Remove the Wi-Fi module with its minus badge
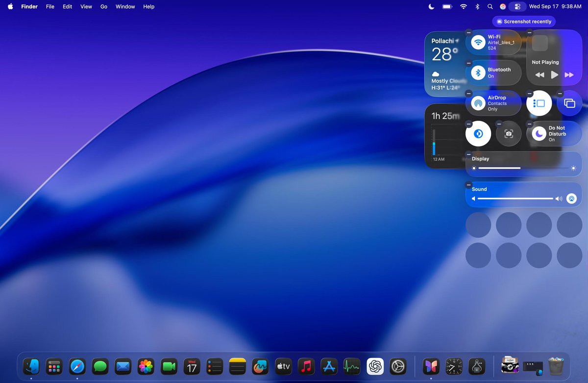The height and width of the screenshot is (383, 588). point(469,33)
